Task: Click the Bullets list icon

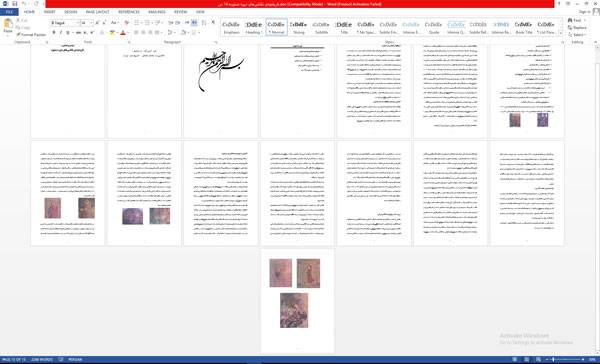Action: point(137,23)
